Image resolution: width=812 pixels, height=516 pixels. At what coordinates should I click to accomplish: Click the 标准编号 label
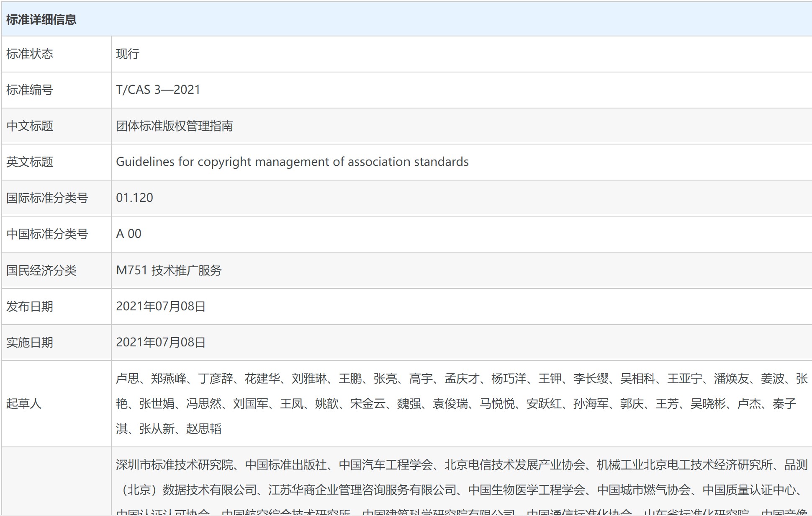tap(30, 90)
